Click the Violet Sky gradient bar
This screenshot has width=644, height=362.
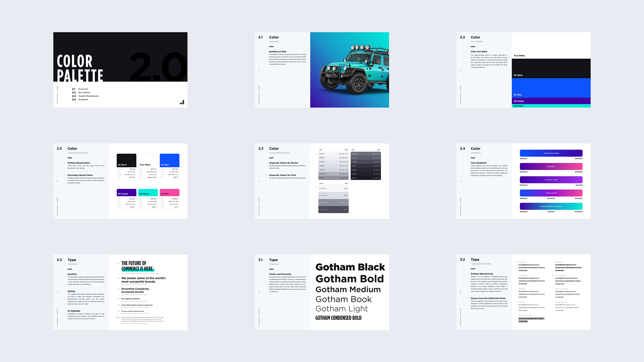click(x=551, y=180)
